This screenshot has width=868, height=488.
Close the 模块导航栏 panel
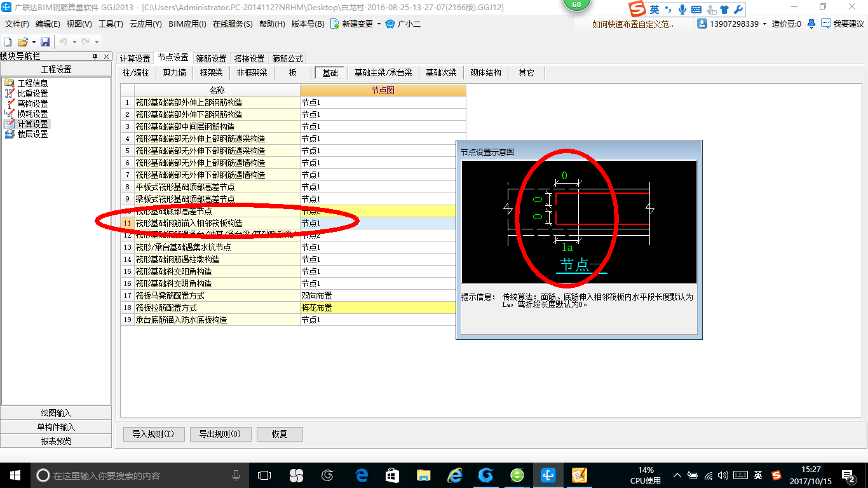(x=106, y=57)
